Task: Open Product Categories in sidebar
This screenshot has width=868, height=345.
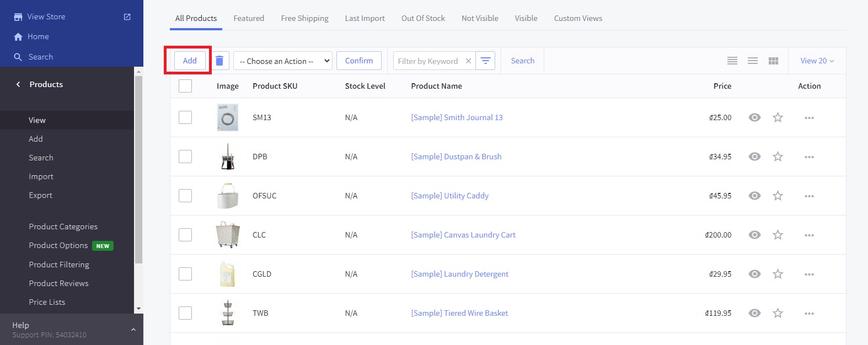Action: coord(63,227)
